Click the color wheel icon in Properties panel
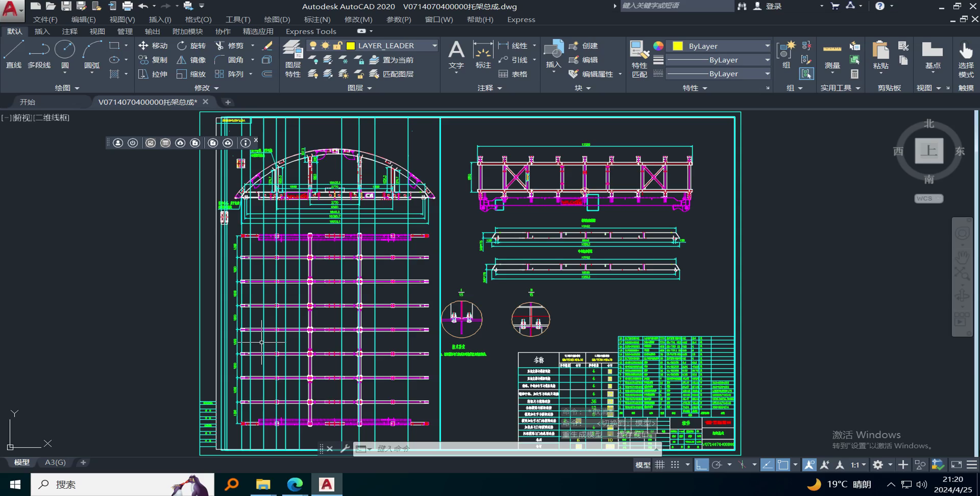This screenshot has height=496, width=980. [658, 46]
